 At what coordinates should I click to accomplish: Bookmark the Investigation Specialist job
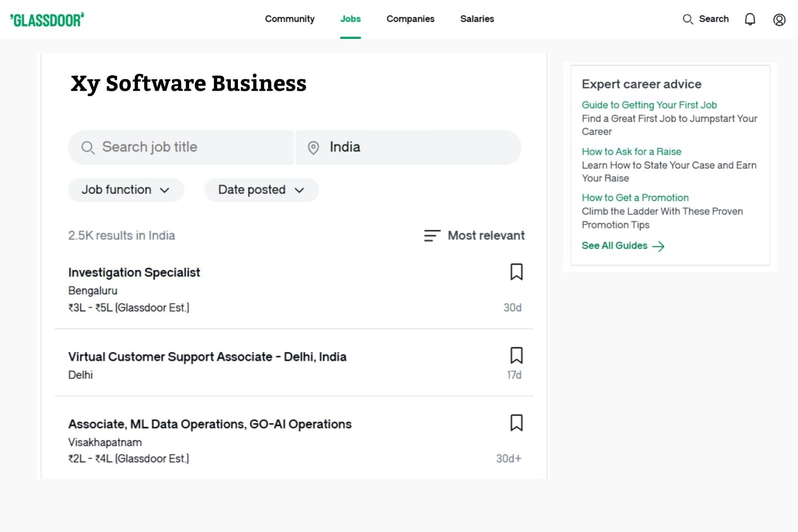[x=516, y=272]
